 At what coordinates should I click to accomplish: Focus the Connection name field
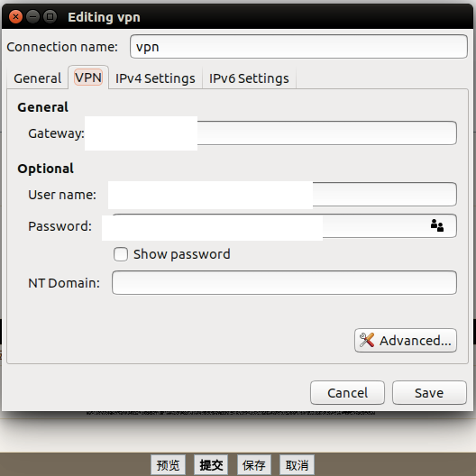(298, 47)
